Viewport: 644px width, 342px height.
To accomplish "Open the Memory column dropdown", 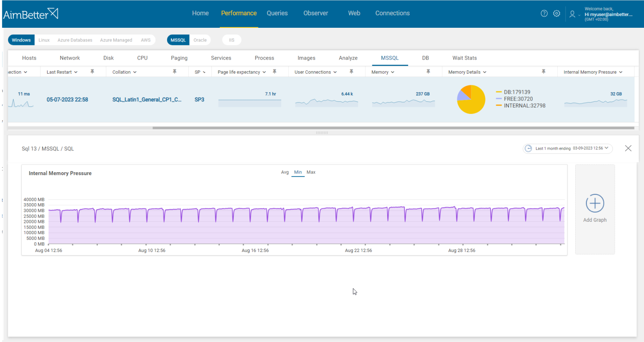I will click(392, 72).
